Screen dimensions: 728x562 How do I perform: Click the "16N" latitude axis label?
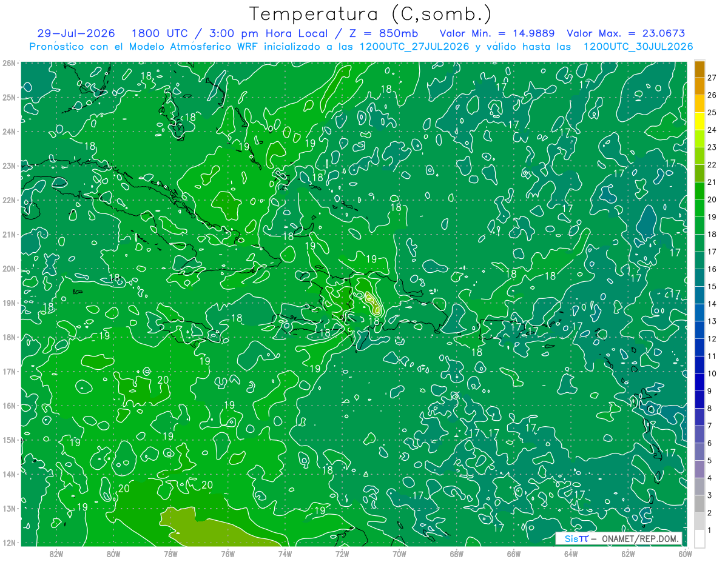tap(9, 406)
